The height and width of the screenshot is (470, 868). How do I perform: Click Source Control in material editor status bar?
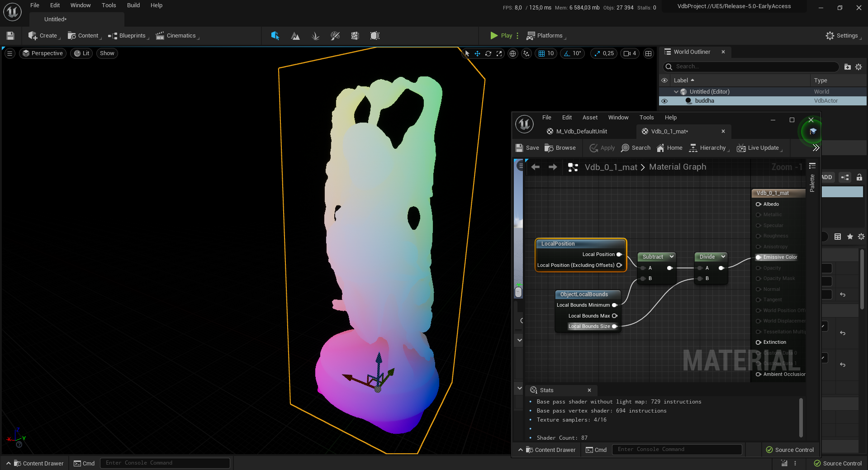[x=790, y=450]
